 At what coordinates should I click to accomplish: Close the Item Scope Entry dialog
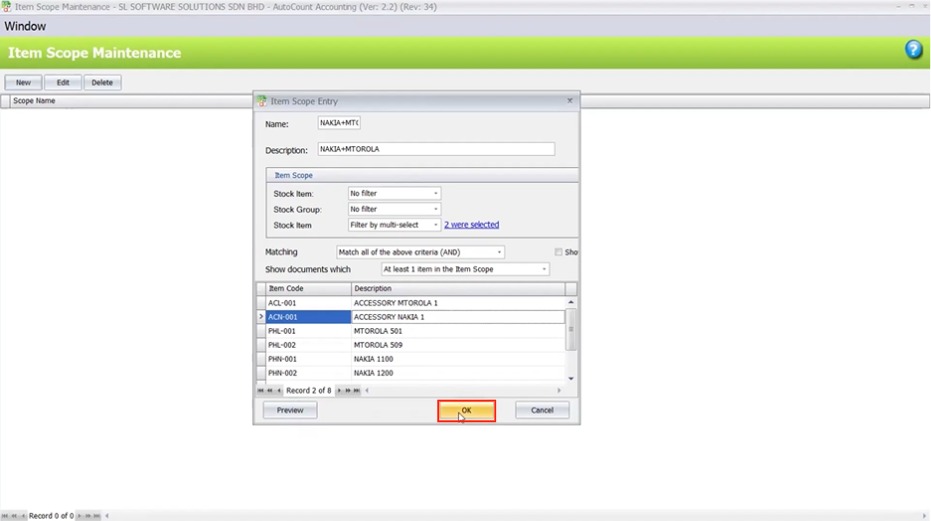[569, 100]
